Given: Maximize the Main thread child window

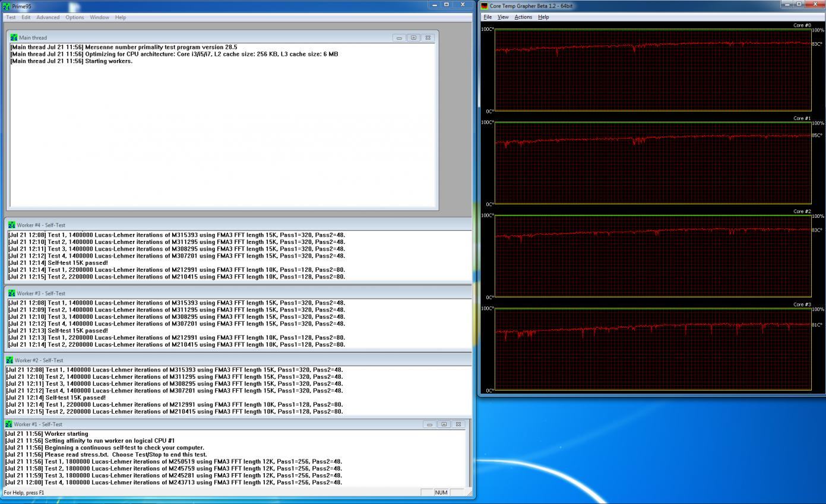Looking at the screenshot, I should (414, 37).
